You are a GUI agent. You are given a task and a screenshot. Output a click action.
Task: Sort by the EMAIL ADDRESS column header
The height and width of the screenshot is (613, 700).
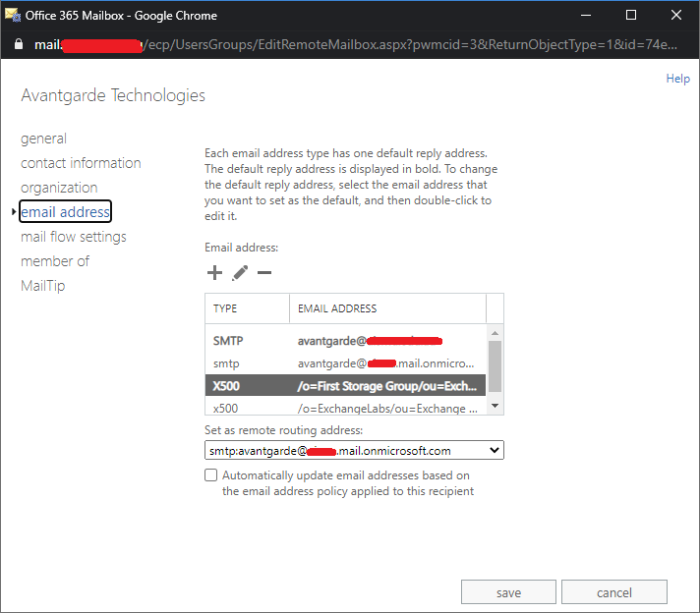(387, 308)
